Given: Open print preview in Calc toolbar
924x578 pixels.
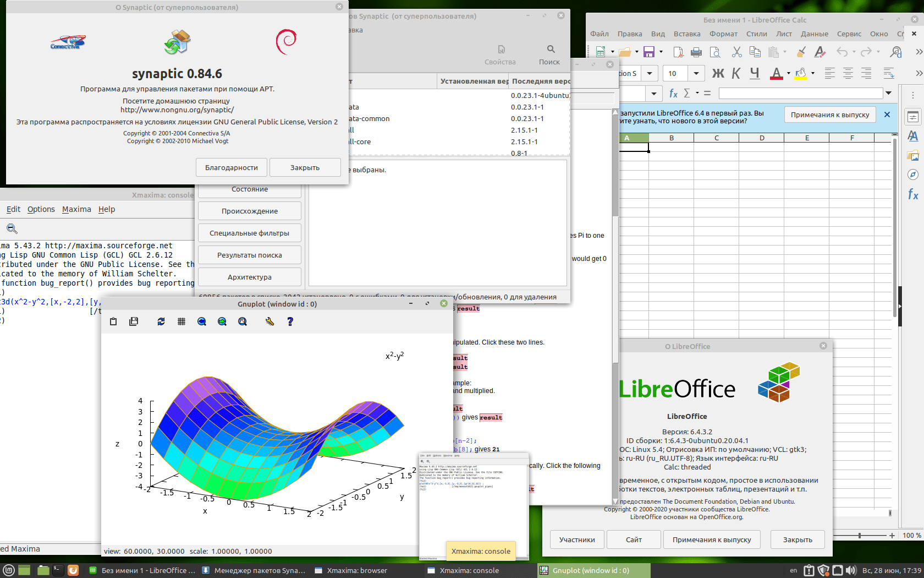Looking at the screenshot, I should (x=715, y=52).
